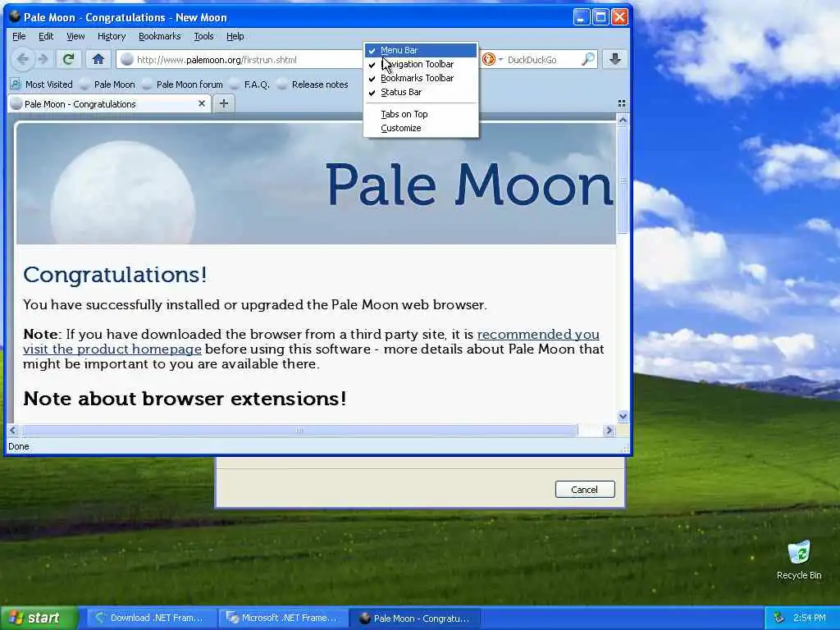Click the 'Done' status bar text
Image resolution: width=840 pixels, height=630 pixels.
pyautogui.click(x=19, y=446)
